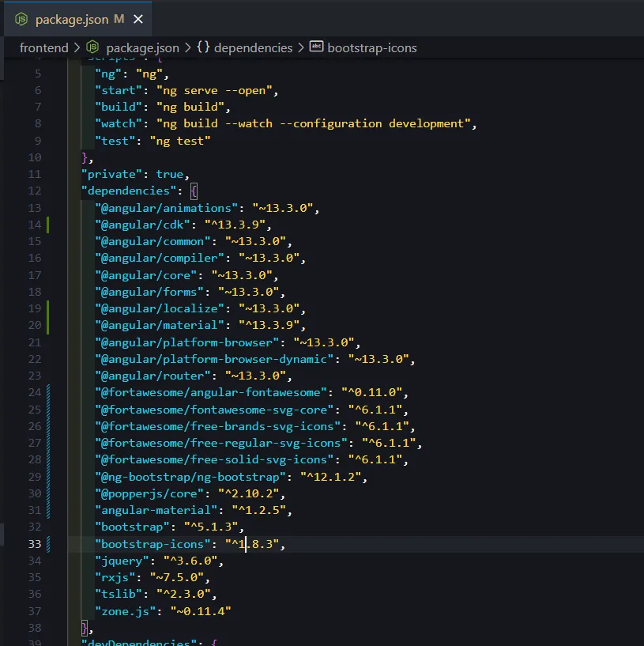Click the "@fortawesome/free-regular-svg-icons" dependency

click(221, 443)
